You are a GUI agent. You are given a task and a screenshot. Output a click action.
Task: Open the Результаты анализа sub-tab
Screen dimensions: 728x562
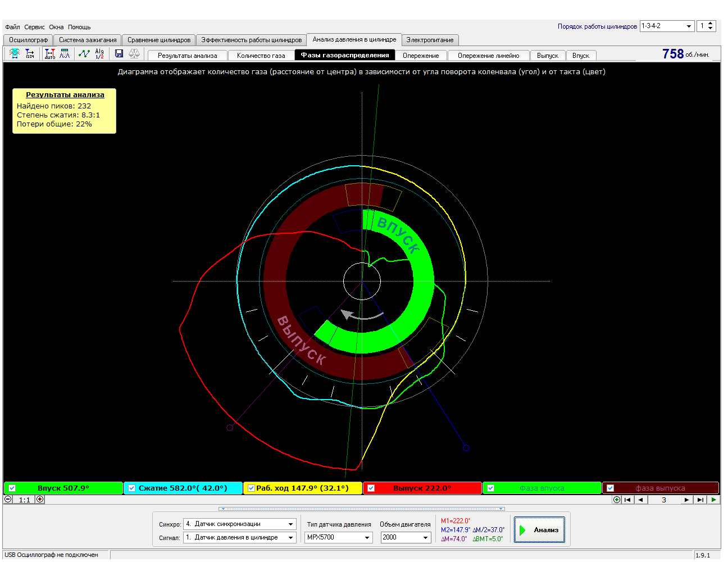[x=188, y=56]
